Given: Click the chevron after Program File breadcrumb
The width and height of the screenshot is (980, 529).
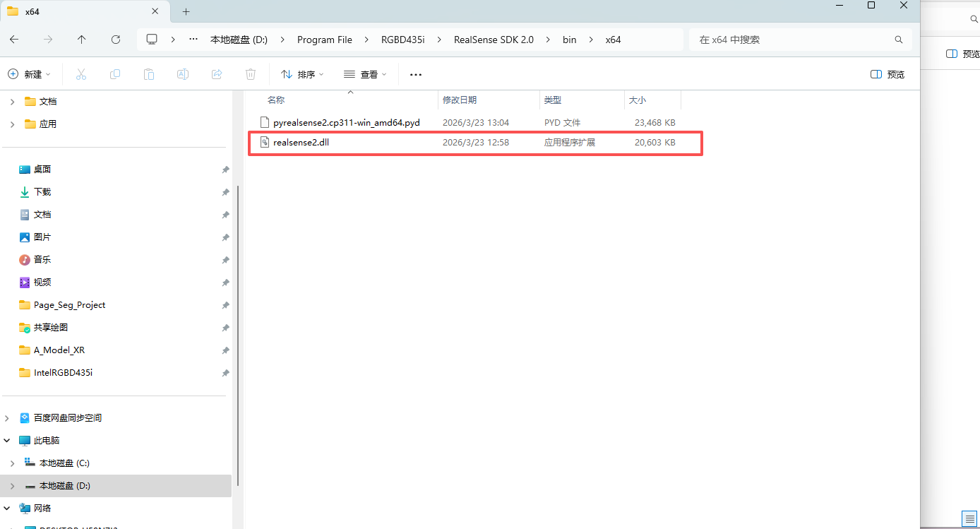Looking at the screenshot, I should click(x=366, y=40).
